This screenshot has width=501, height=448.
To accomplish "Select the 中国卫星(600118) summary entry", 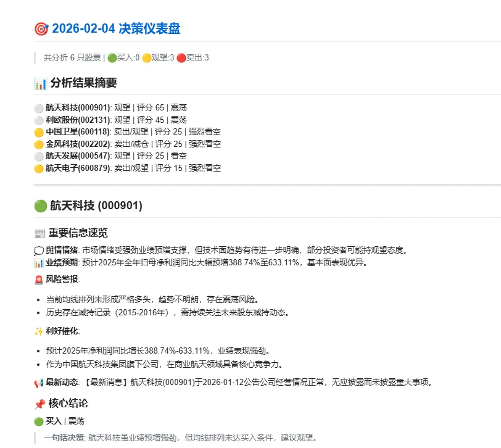I will tap(133, 131).
